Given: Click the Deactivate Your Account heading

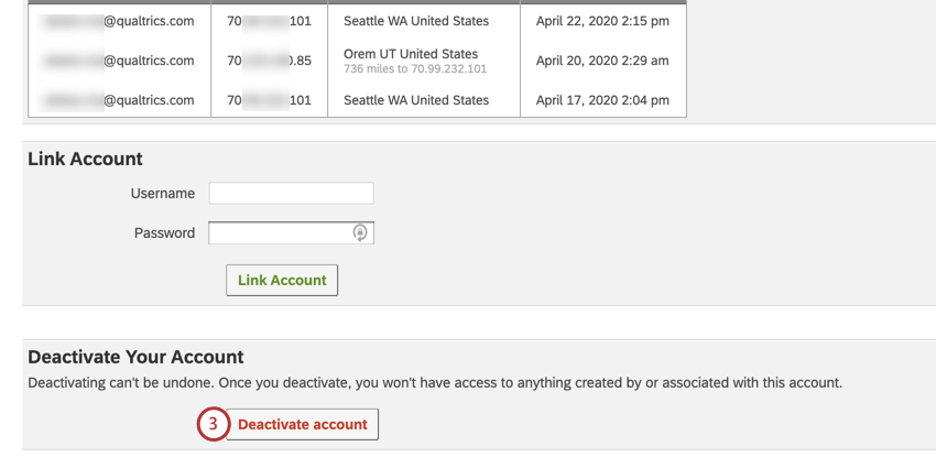Looking at the screenshot, I should coord(136,357).
